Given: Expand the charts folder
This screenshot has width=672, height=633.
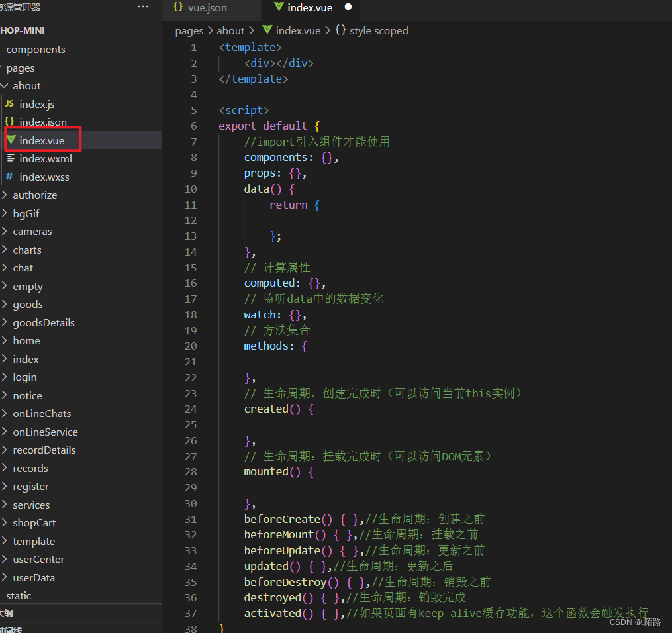Looking at the screenshot, I should (x=4, y=250).
